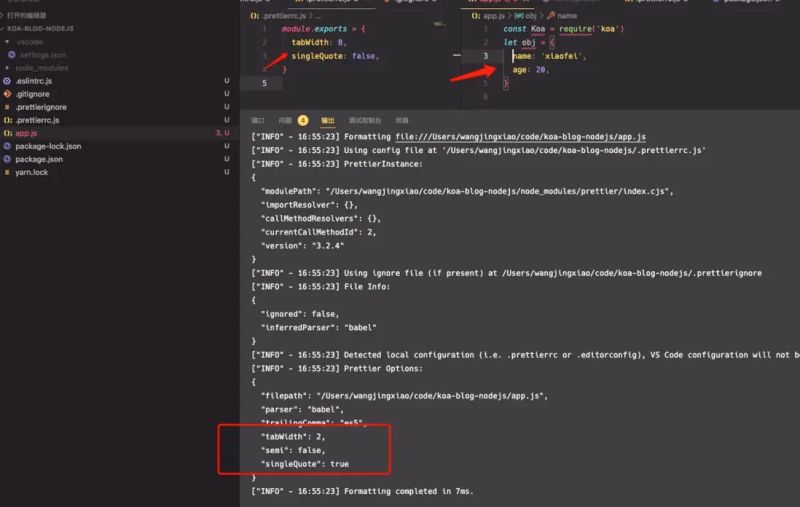Switch to the Ports panel tab

click(x=258, y=120)
